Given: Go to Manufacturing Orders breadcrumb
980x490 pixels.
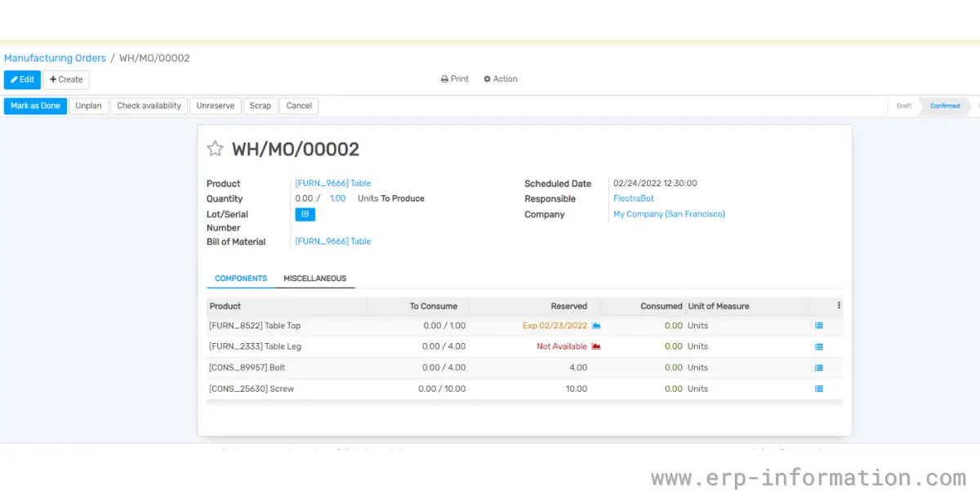Looking at the screenshot, I should coord(55,59).
